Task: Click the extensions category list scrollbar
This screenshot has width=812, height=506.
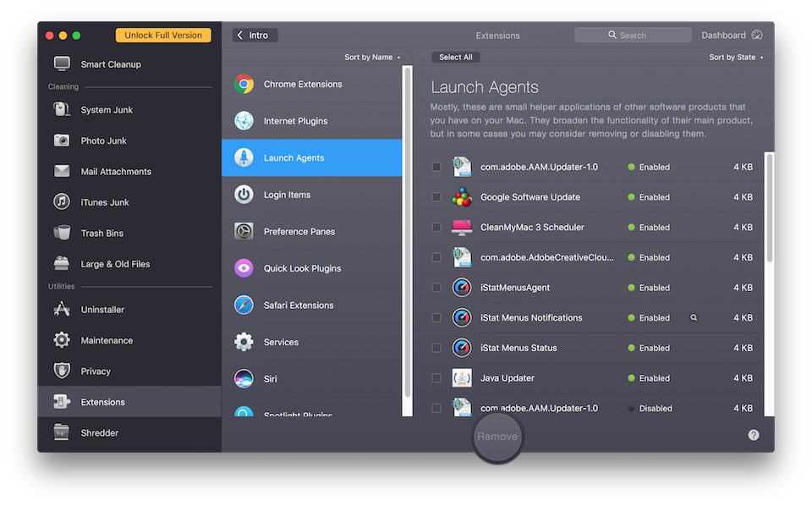Action: click(408, 232)
